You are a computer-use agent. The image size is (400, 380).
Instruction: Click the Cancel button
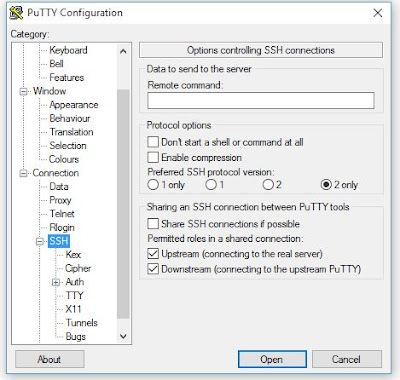point(347,359)
